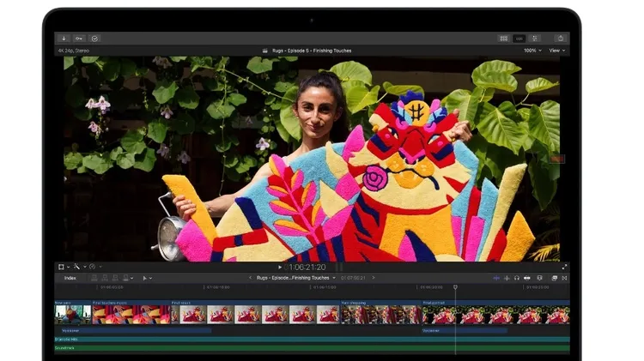Expand the magic wand enhancements dropdown
This screenshot has width=644, height=361.
click(85, 267)
